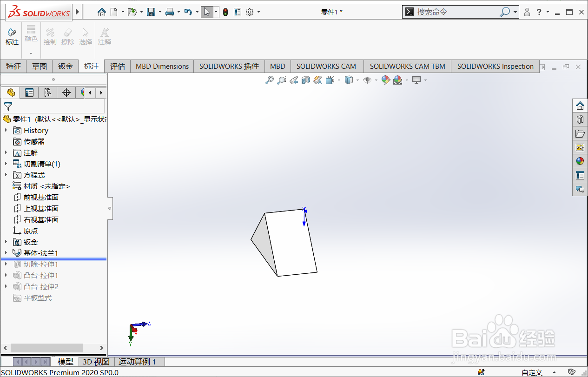Open dropdown arrow next to Save icon
Viewport: 588px width, 377px height.
pos(160,12)
